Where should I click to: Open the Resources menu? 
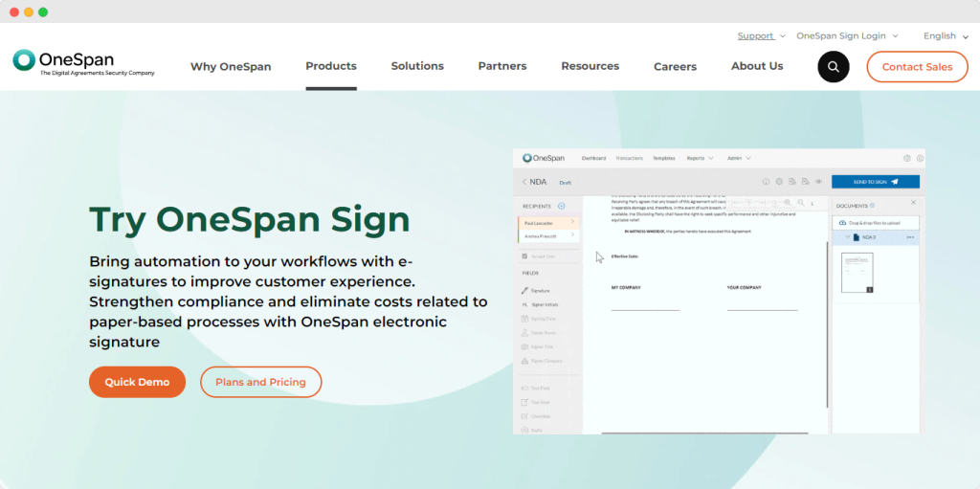pos(590,66)
